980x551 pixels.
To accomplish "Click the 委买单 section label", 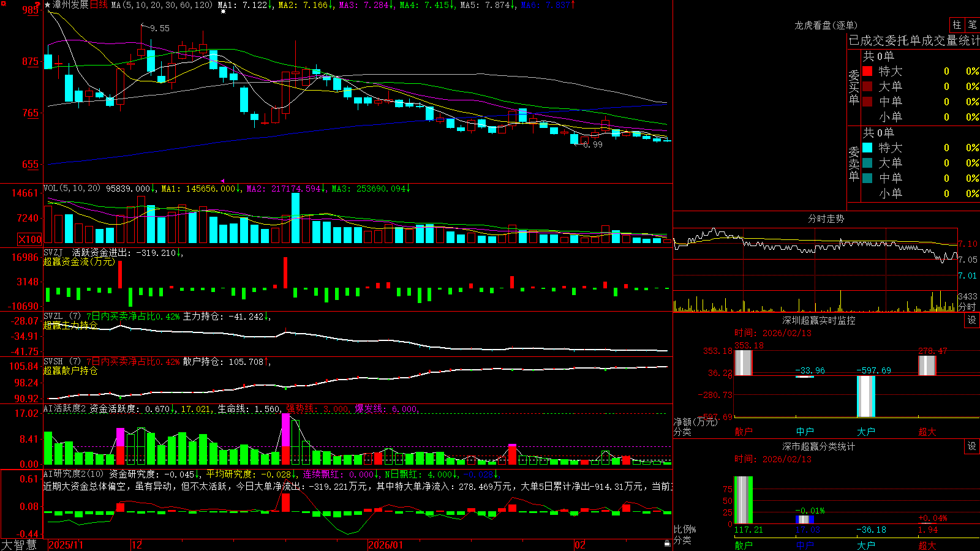I will [854, 87].
